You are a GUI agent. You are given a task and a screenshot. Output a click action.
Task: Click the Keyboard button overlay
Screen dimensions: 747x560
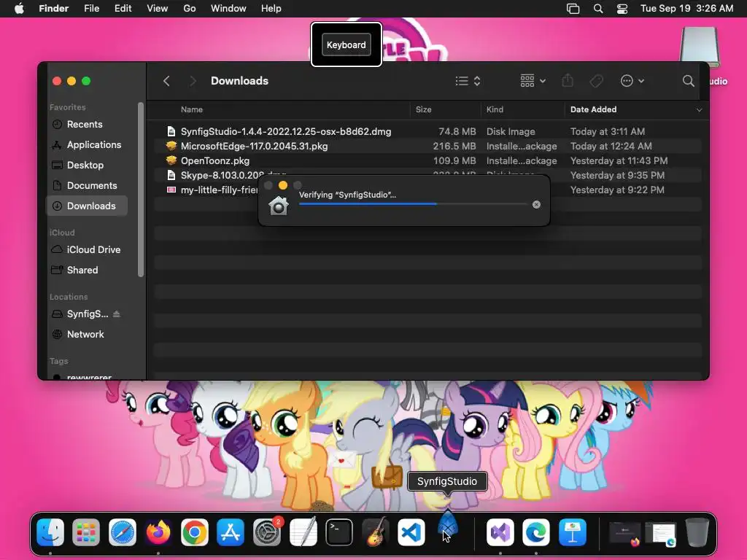(x=347, y=44)
